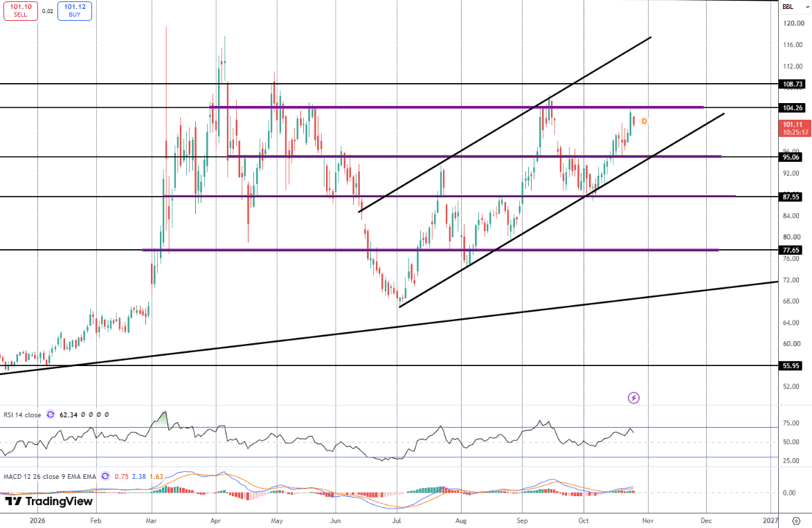Click the 2027 time axis label
This screenshot has height=528, width=812.
[x=770, y=520]
